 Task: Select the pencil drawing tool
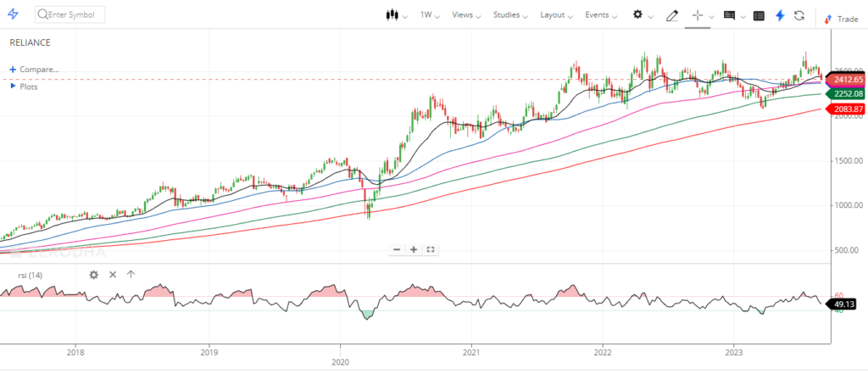coord(671,15)
